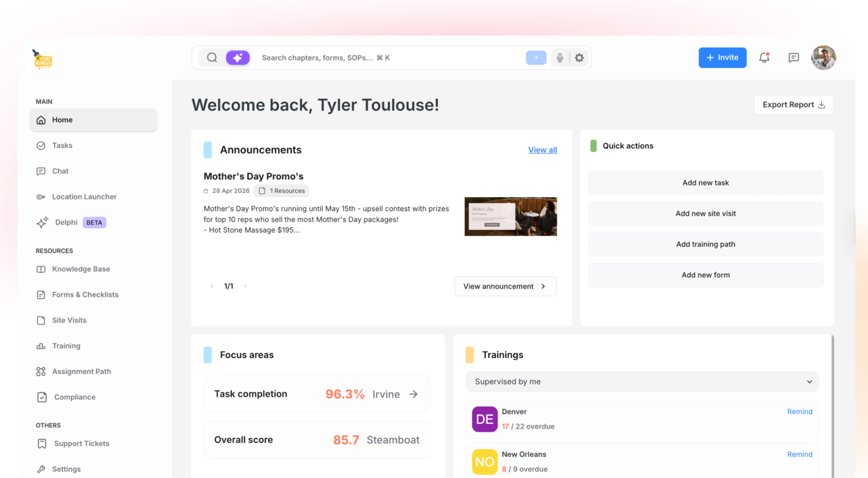
Task: Click the Training chart icon
Action: (x=41, y=346)
